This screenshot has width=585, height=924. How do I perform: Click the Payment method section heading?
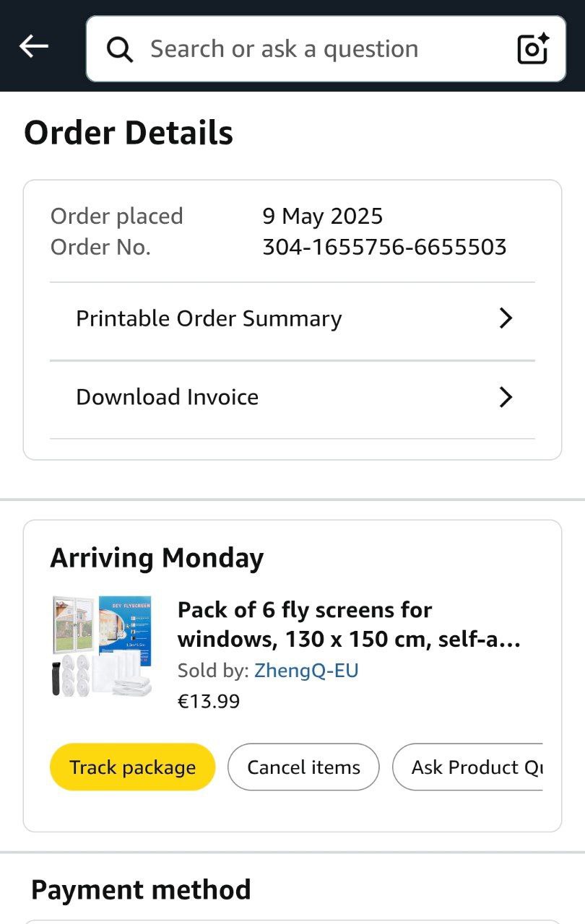pyautogui.click(x=141, y=889)
